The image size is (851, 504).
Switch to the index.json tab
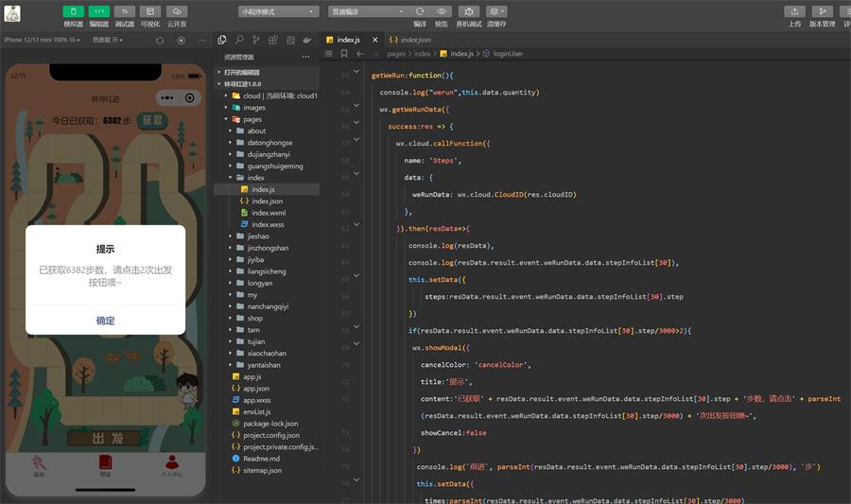[414, 41]
